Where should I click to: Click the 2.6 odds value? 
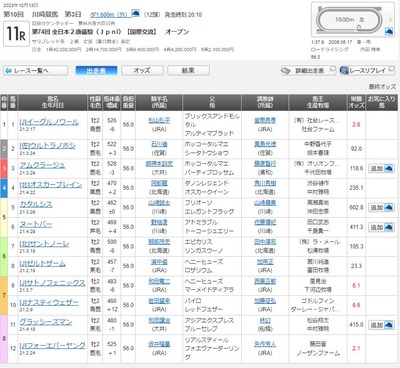(x=356, y=125)
